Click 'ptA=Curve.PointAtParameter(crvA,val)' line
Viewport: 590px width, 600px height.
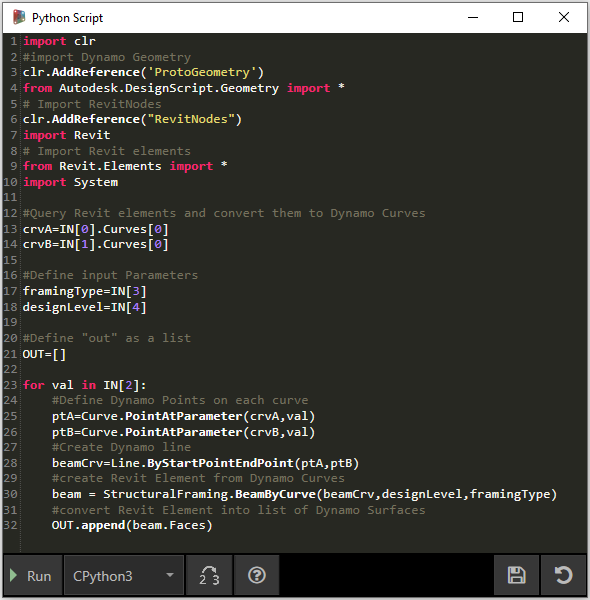point(184,416)
